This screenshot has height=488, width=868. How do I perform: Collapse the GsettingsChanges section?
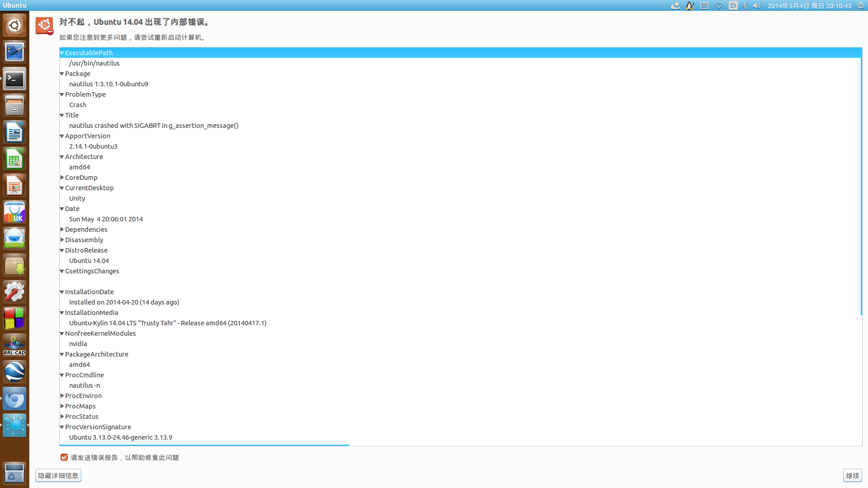click(x=62, y=271)
